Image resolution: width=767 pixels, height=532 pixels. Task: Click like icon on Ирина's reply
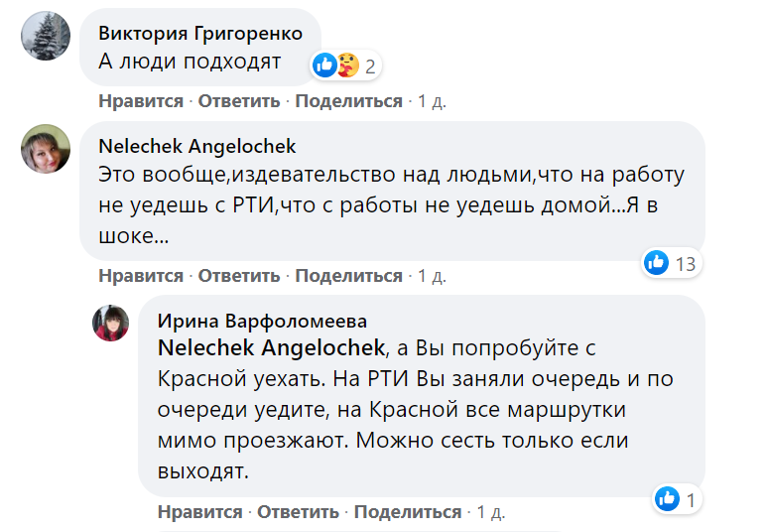[x=668, y=499]
